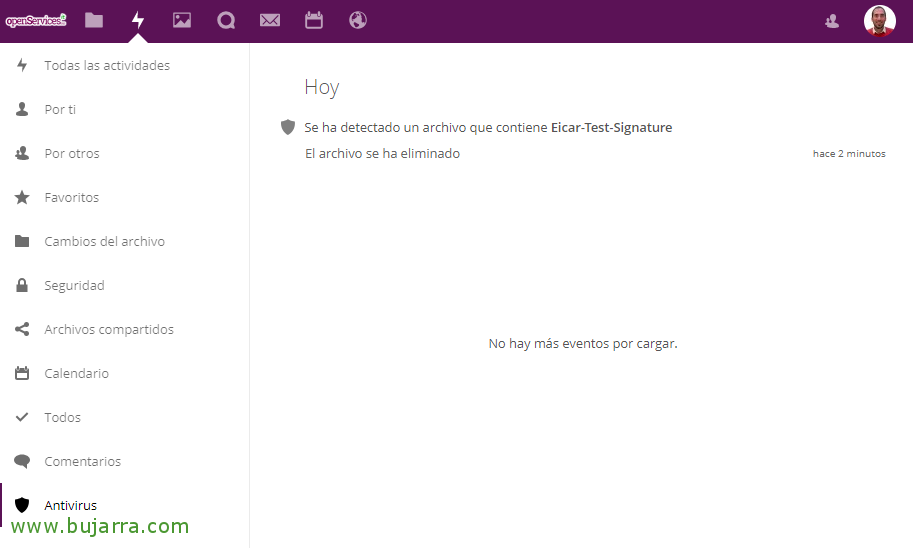Image resolution: width=913 pixels, height=548 pixels.
Task: Open Cambios del archivo filter
Action: [104, 242]
